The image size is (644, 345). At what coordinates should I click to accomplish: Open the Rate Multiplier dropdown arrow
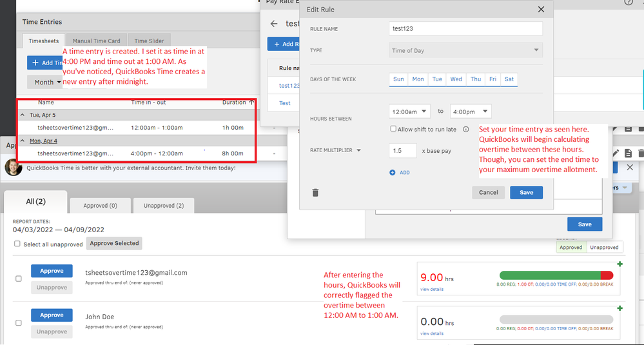coord(358,151)
